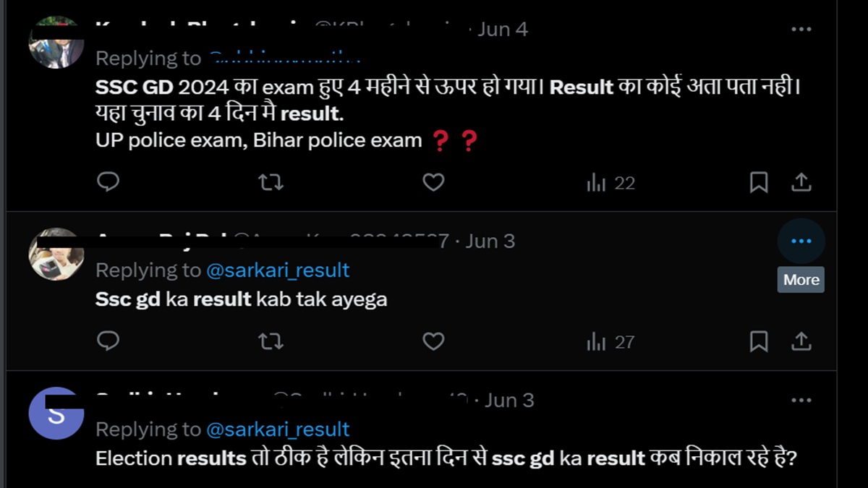This screenshot has width=868, height=488.
Task: Bookmark the 'kab tak ayega' tweet
Action: coord(758,342)
